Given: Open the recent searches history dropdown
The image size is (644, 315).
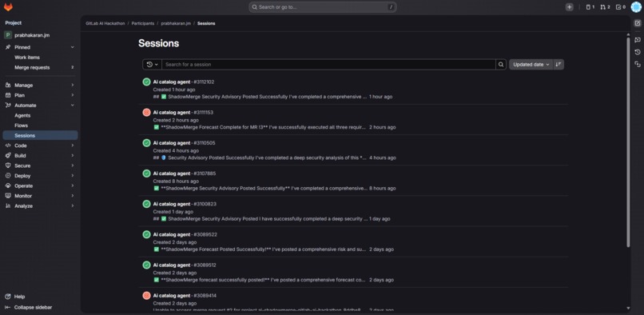Looking at the screenshot, I should (152, 65).
